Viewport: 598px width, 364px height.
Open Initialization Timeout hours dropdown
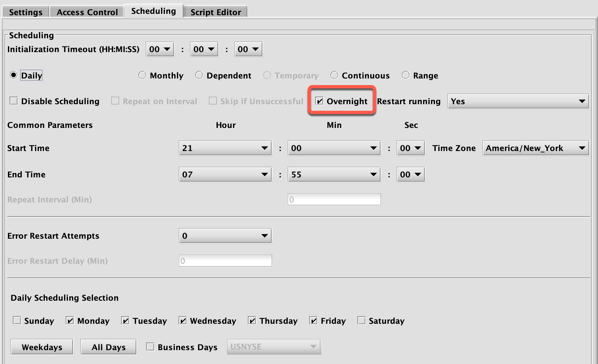[x=160, y=49]
